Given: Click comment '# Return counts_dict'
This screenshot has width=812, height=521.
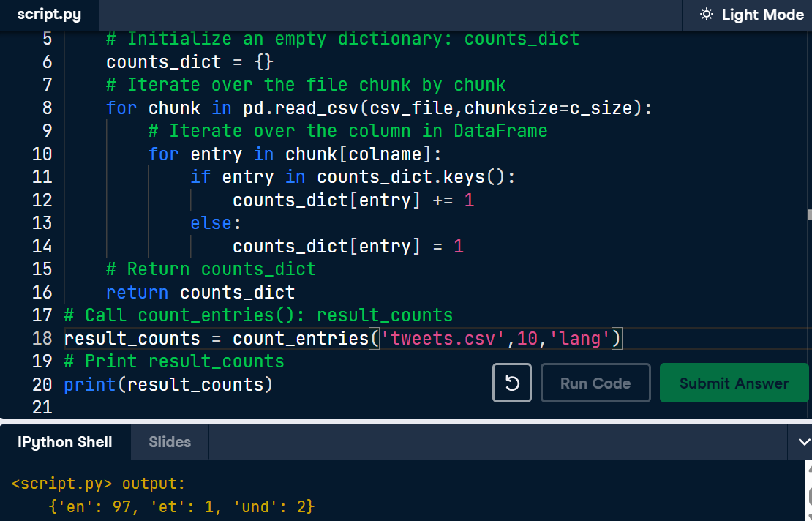Looking at the screenshot, I should pyautogui.click(x=211, y=269).
